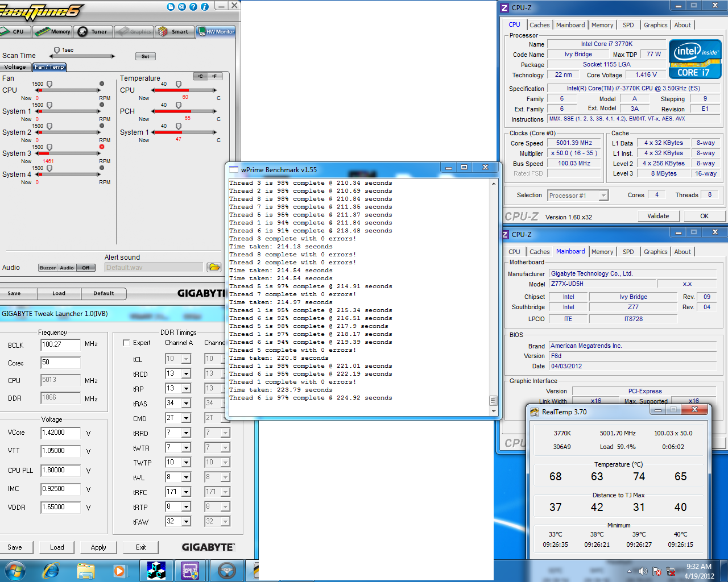
Task: Open the Memory tab in lower CPU-Z window
Action: click(602, 252)
